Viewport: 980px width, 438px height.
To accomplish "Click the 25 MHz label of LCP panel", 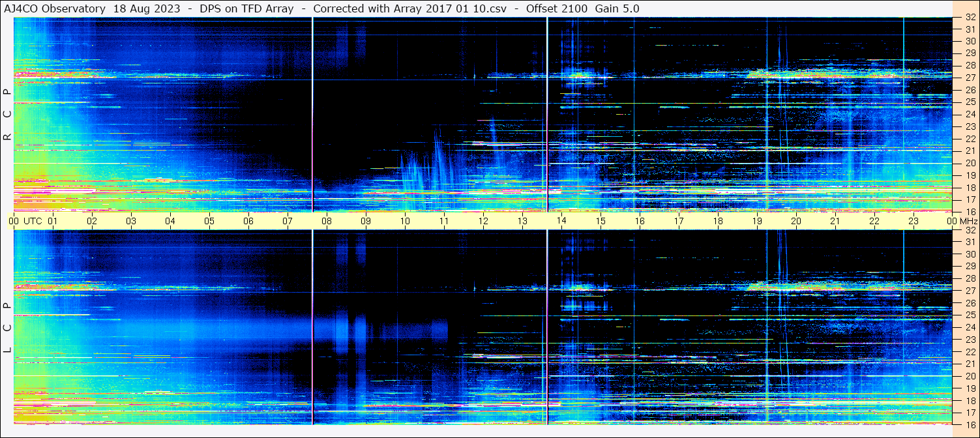I will click(x=970, y=315).
